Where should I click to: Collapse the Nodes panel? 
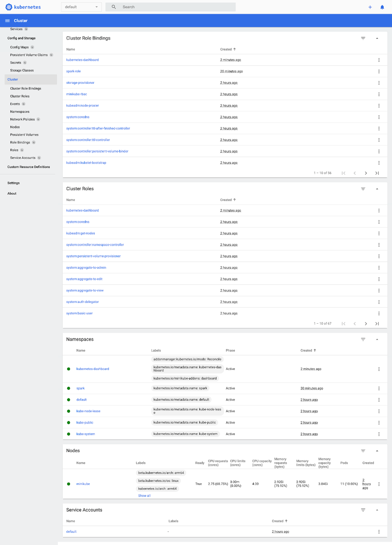point(377,451)
